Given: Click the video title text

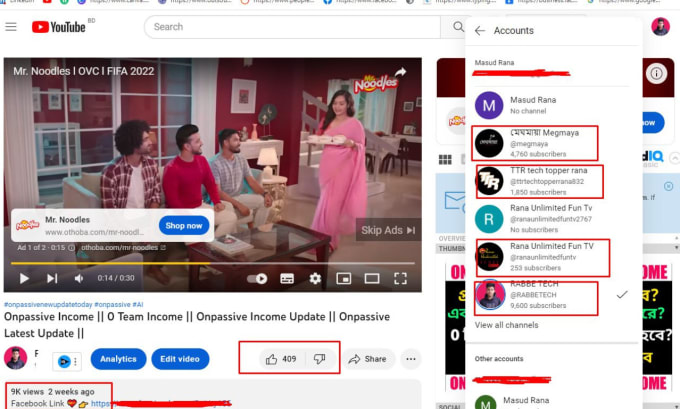Looking at the screenshot, I should coord(197,325).
